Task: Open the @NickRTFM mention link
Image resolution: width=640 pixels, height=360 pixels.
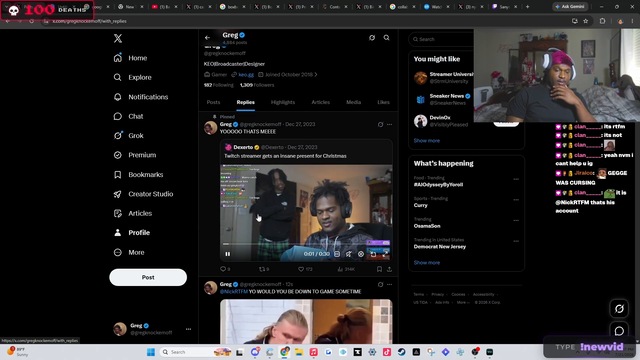Action: 234,291
